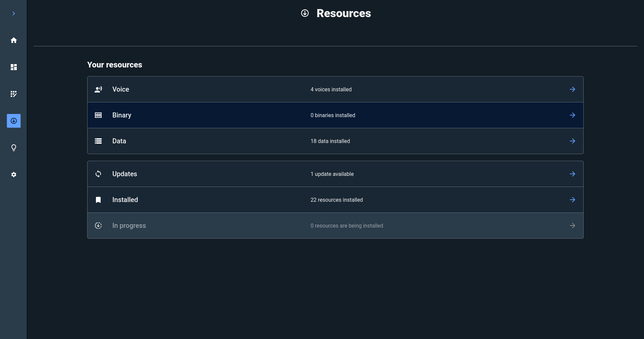Click the '1 update available' text

pos(332,174)
